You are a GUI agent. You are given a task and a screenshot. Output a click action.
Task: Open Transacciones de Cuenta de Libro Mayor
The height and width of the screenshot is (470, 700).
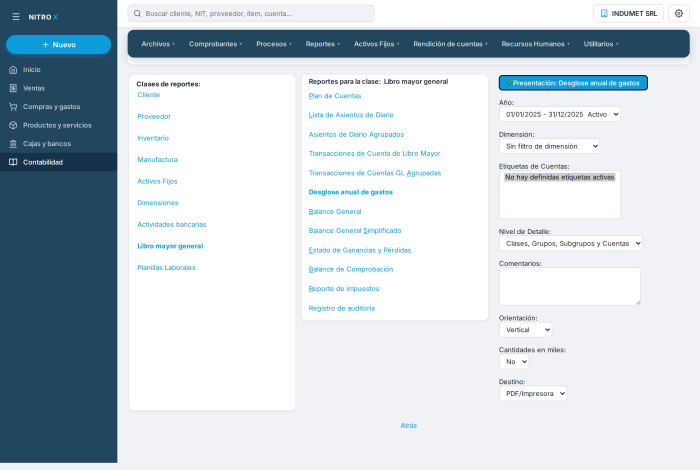click(x=375, y=154)
